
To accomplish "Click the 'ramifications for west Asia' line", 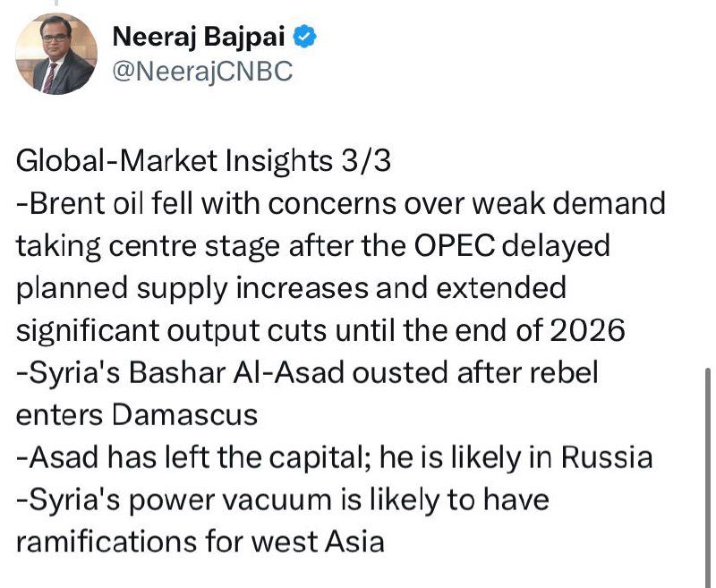I will (x=200, y=542).
